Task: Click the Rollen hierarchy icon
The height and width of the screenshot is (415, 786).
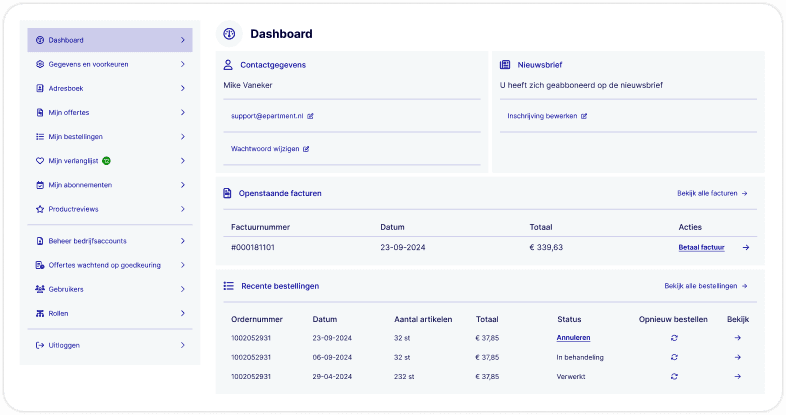Action: (40, 313)
